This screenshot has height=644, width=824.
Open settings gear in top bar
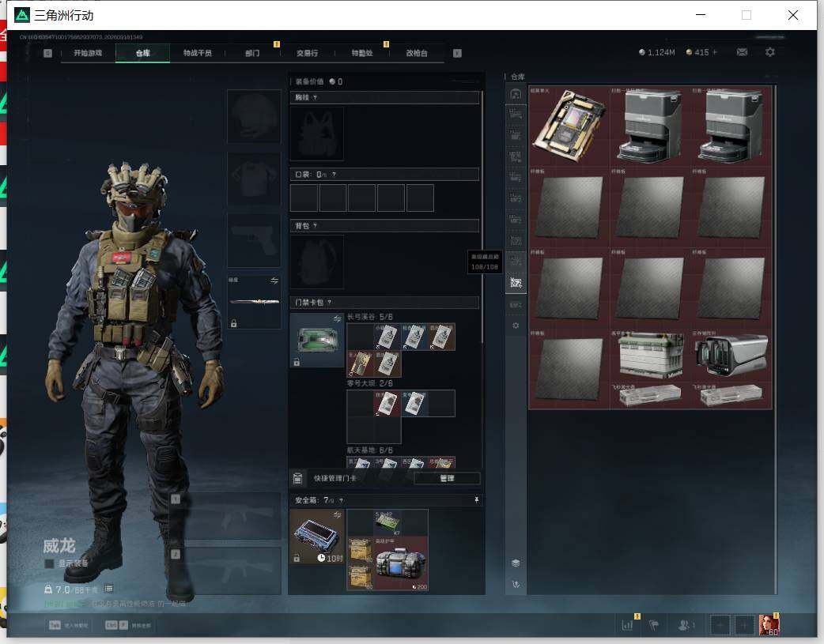coord(770,52)
